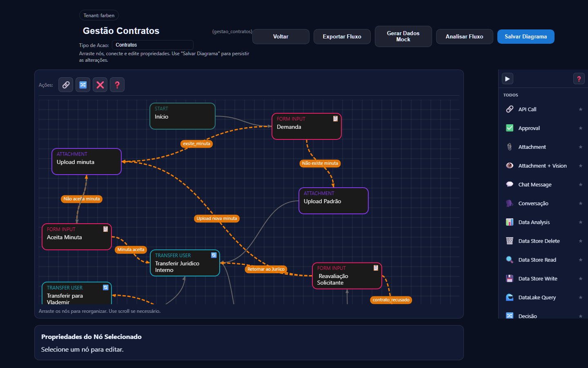The width and height of the screenshot is (588, 368).
Task: Click the API Call chain icon in sidebar
Action: click(509, 109)
